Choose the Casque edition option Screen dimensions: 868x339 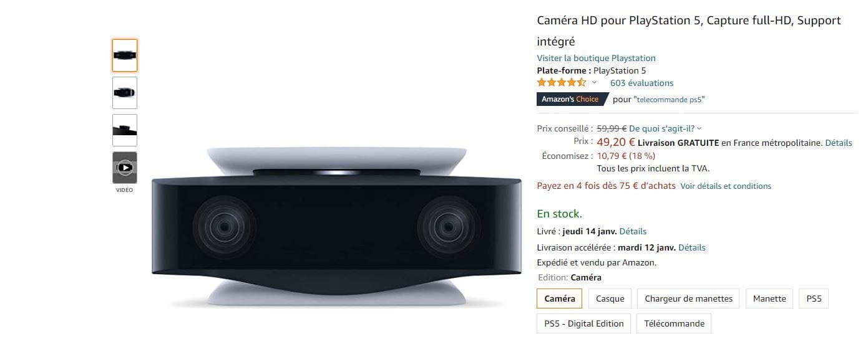pyautogui.click(x=610, y=298)
